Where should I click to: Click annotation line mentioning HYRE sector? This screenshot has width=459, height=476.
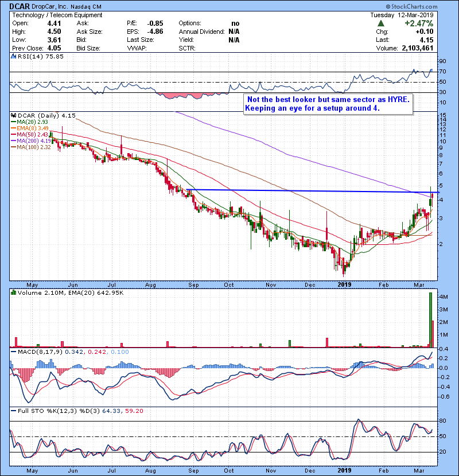coord(328,100)
